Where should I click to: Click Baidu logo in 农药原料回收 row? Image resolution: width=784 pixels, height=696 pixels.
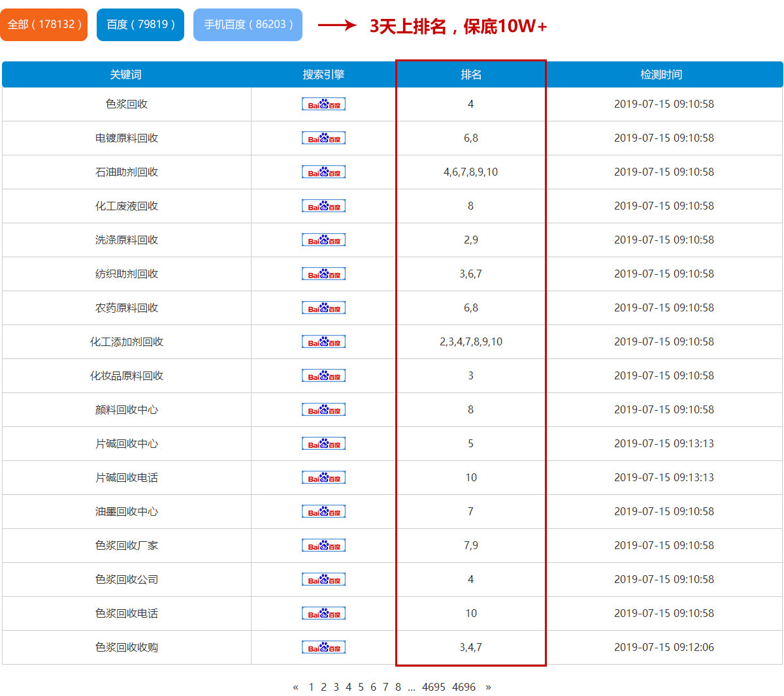[x=323, y=308]
